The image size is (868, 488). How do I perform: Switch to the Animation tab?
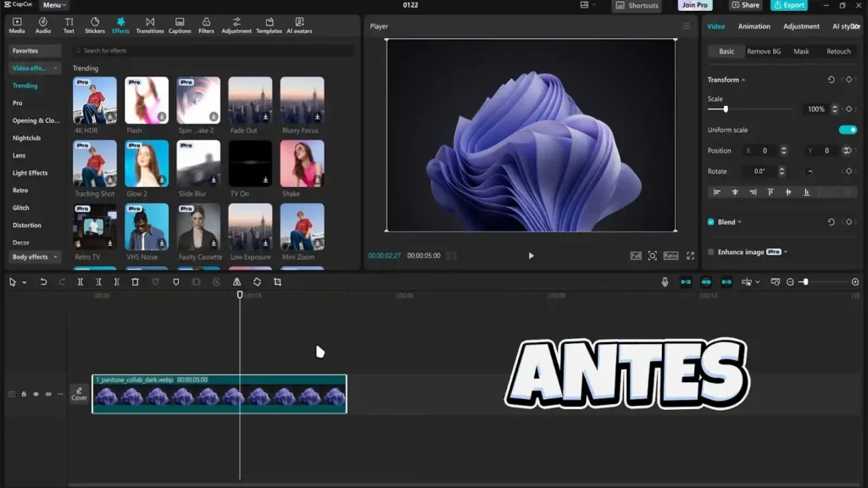[x=754, y=26]
